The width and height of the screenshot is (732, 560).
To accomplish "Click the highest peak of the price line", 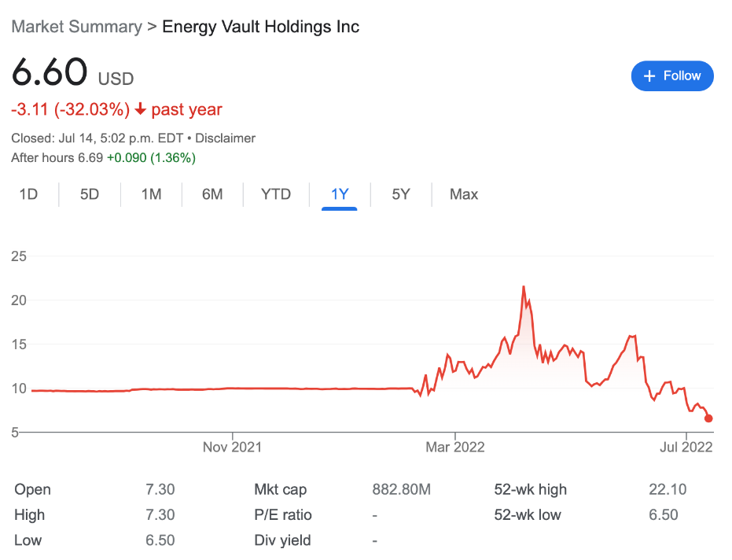I will [524, 287].
